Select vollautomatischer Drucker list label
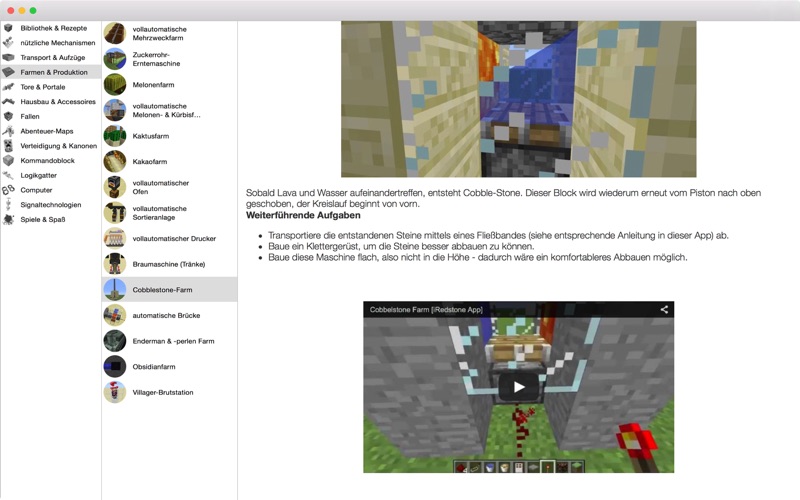Viewport: 800px width, 500px height. pos(174,238)
